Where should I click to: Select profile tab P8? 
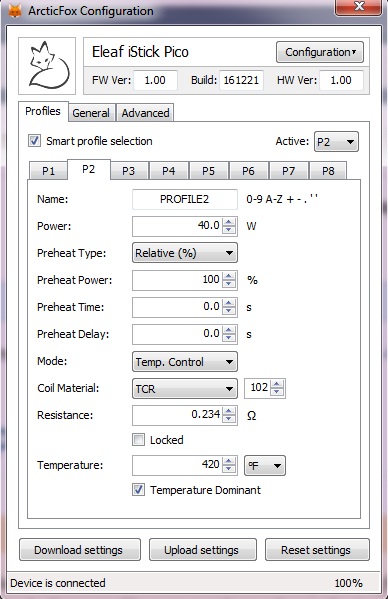click(x=328, y=170)
